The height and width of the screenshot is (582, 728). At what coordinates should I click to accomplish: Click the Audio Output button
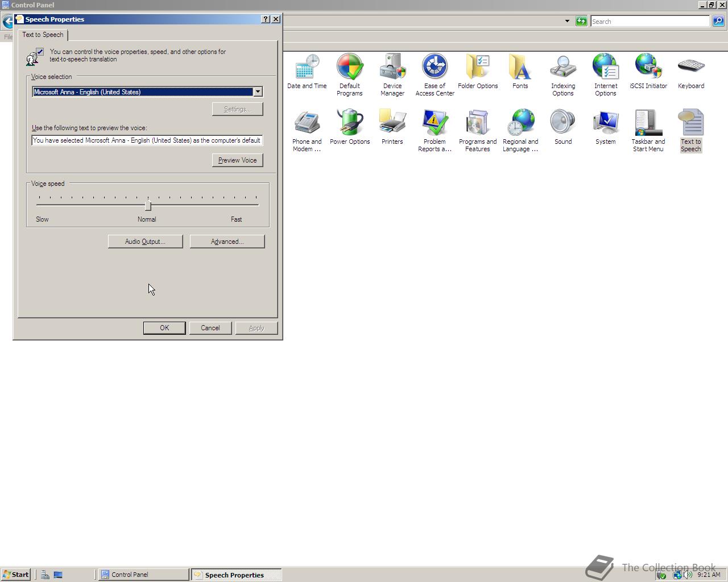point(145,242)
